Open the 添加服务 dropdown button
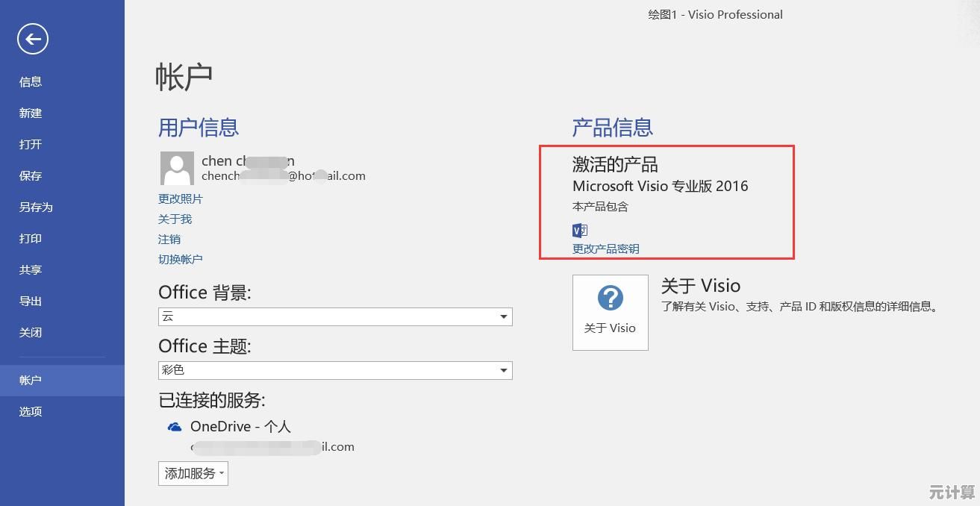Viewport: 980px width, 506px height. 193,473
